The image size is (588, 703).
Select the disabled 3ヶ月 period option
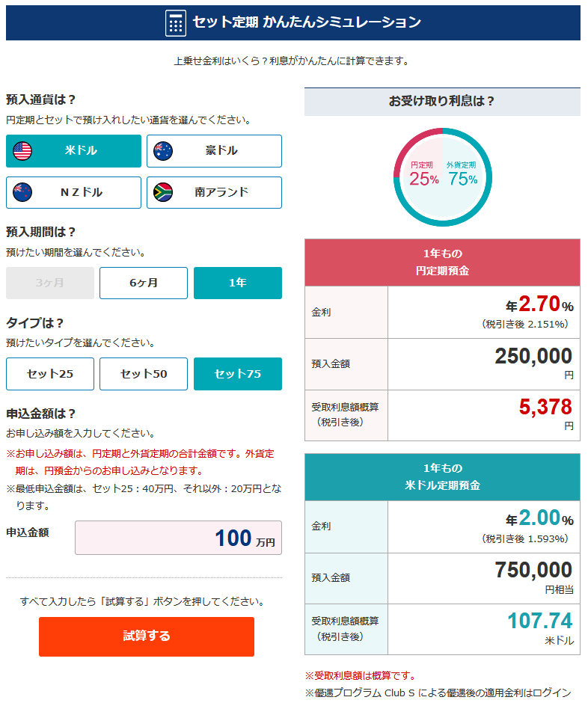tap(50, 283)
